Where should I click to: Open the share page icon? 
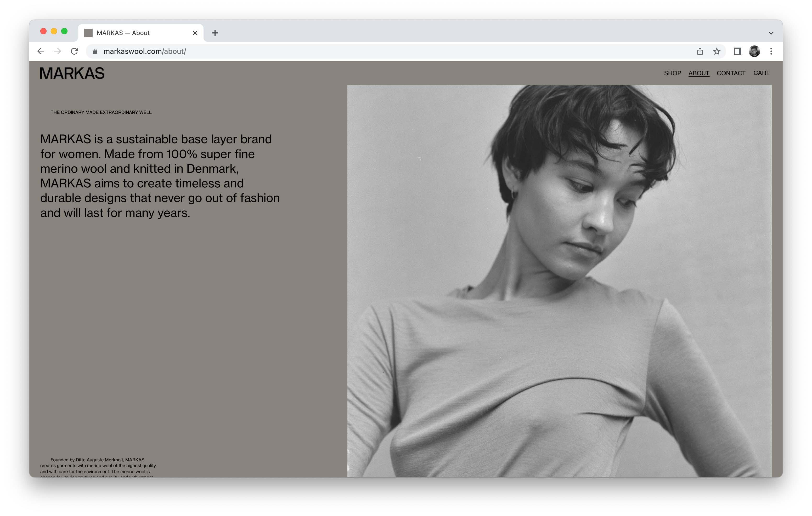pyautogui.click(x=700, y=51)
